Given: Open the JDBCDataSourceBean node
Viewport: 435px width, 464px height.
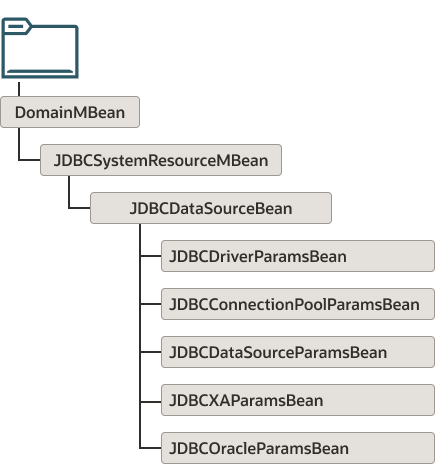Looking at the screenshot, I should pos(211,208).
